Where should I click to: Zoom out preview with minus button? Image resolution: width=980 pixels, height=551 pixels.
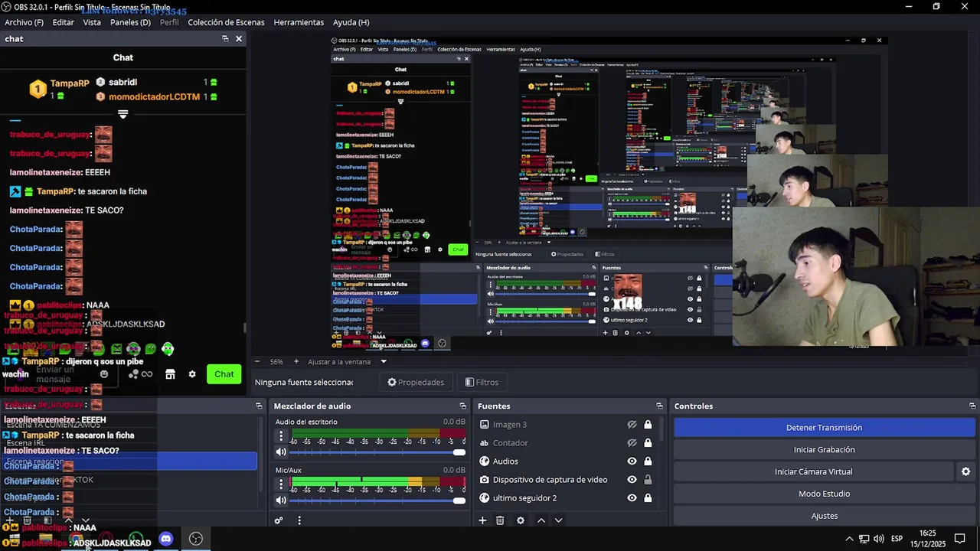257,362
